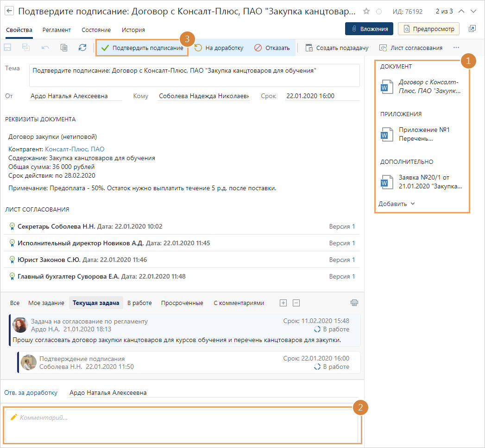Select the С комментариями filter tab
Viewport: 485px width, 448px height.
tap(239, 303)
